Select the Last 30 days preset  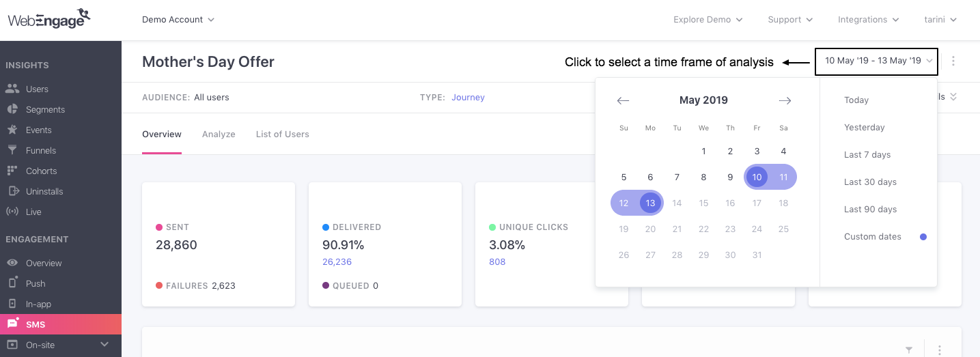tap(870, 182)
